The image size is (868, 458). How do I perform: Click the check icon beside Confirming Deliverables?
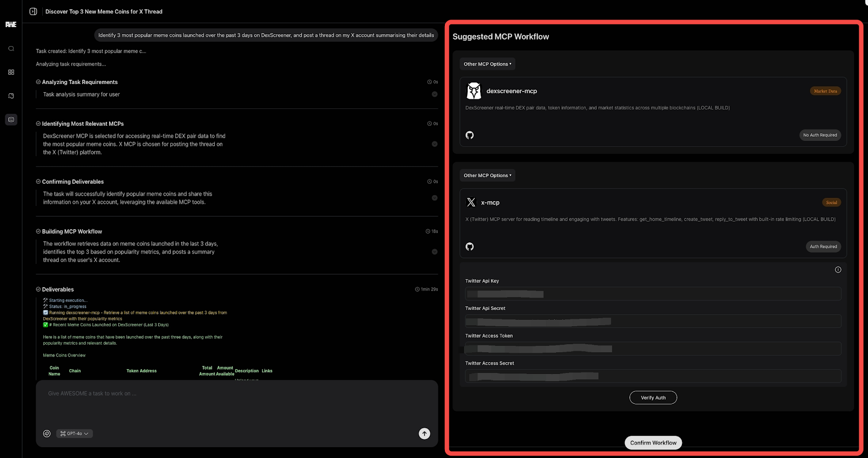(38, 182)
